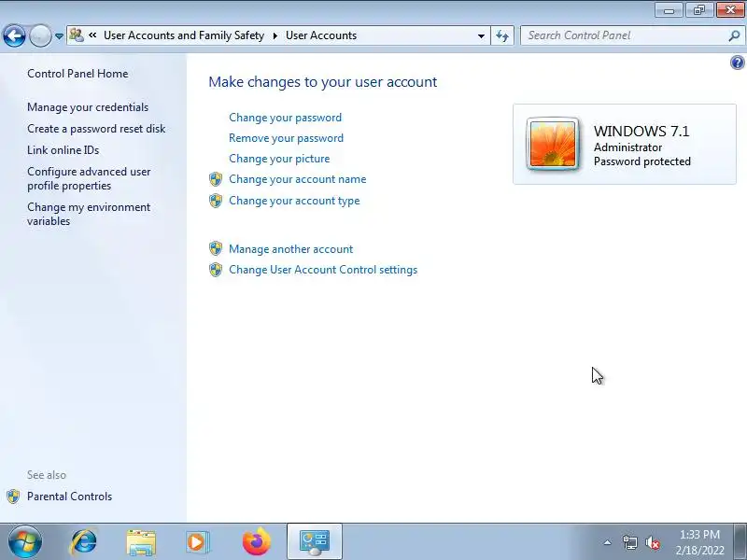Click the 'WINDOWS 7.1' account name text
The height and width of the screenshot is (560, 747).
click(641, 131)
